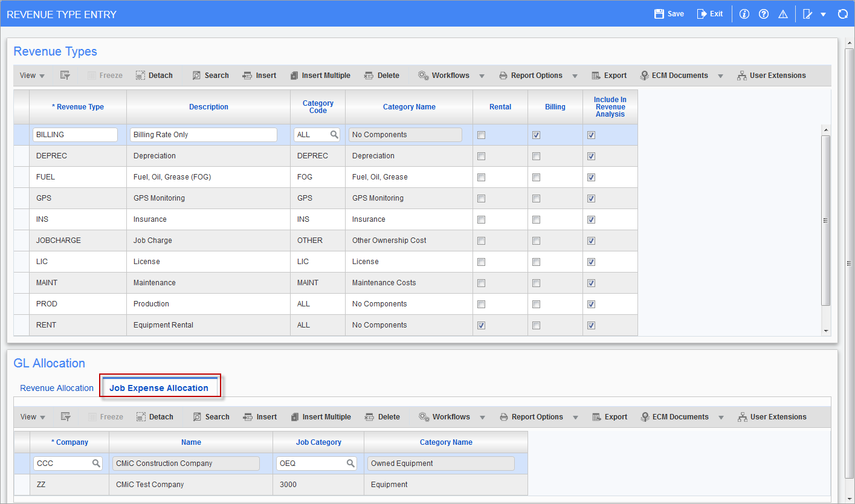This screenshot has width=855, height=504.
Task: Open Category Code lookup magnifier for BILLING
Action: (x=334, y=135)
